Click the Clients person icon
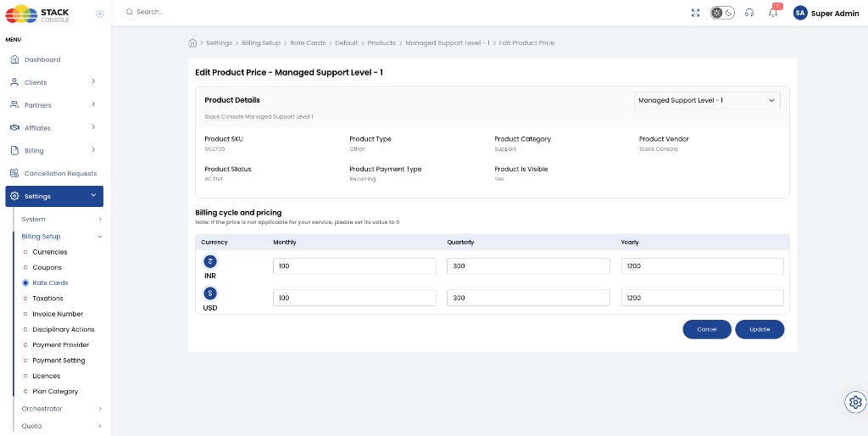 [x=15, y=82]
